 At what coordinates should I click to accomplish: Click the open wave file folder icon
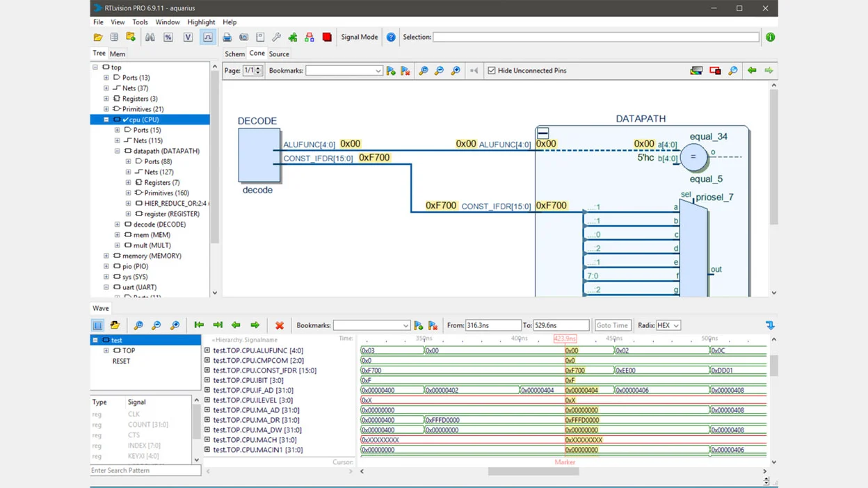pyautogui.click(x=115, y=325)
